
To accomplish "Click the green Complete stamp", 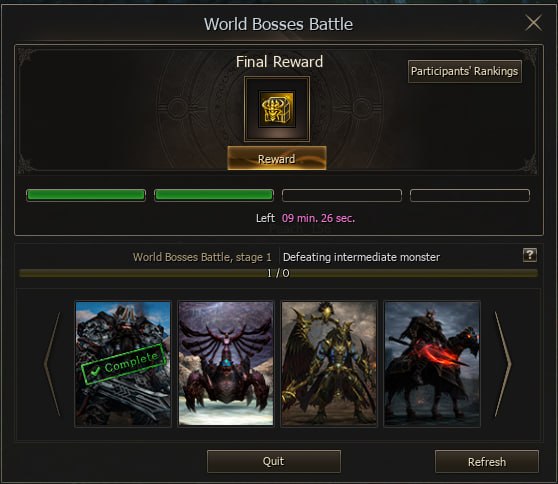I will pos(123,363).
